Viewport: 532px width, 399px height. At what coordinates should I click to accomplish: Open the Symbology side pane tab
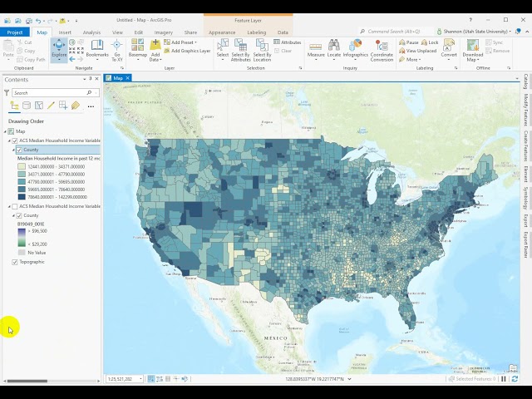tap(525, 198)
